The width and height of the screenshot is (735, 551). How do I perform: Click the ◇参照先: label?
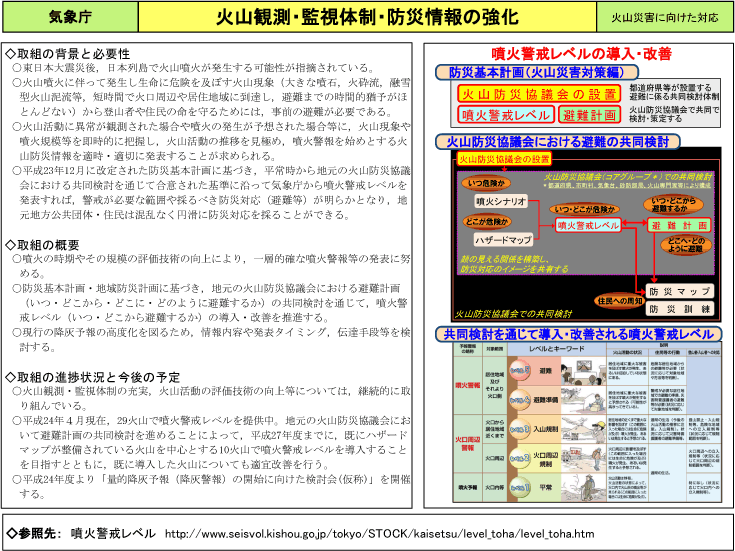pos(34,533)
